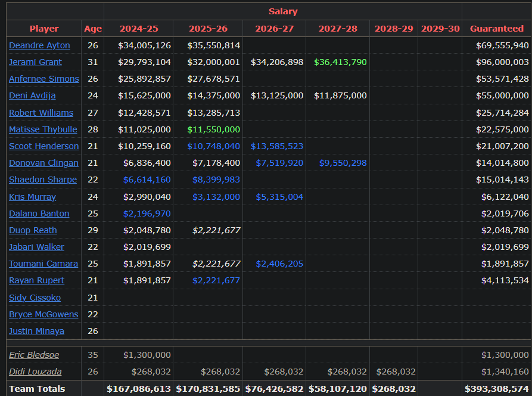Open Toumani Camara's player page

click(x=43, y=264)
